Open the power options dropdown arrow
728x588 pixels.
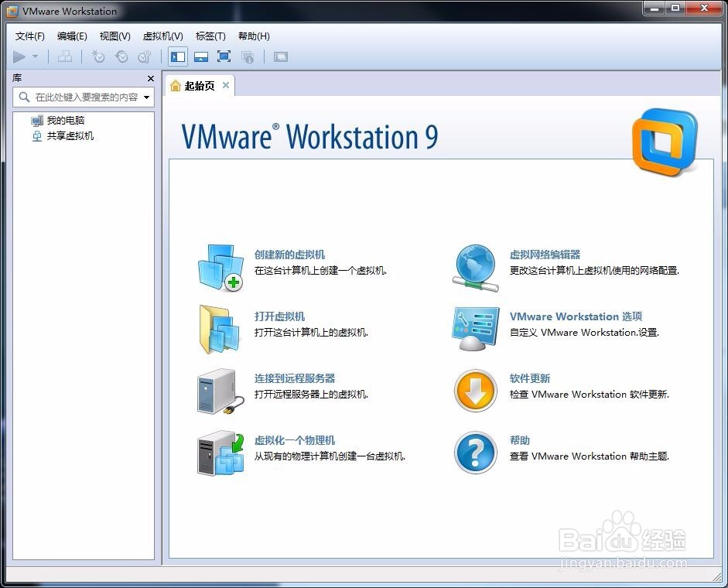[x=36, y=56]
